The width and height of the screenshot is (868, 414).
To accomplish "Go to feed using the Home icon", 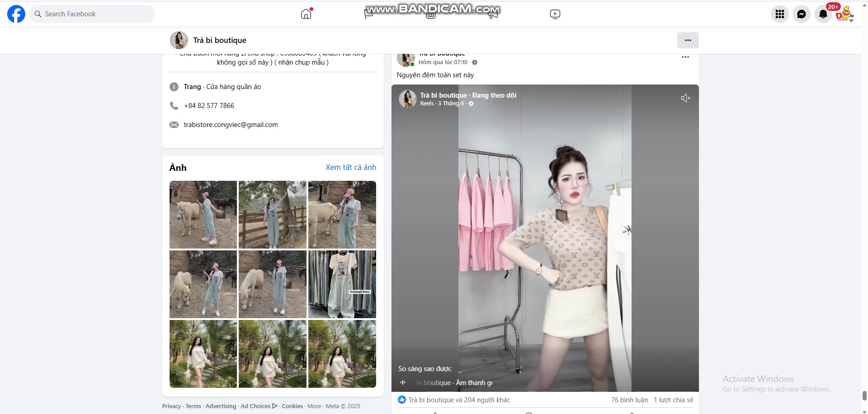I will pyautogui.click(x=306, y=14).
